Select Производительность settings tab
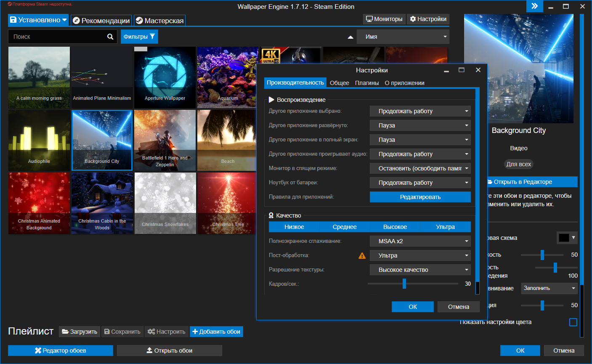This screenshot has width=592, height=364. tap(295, 82)
